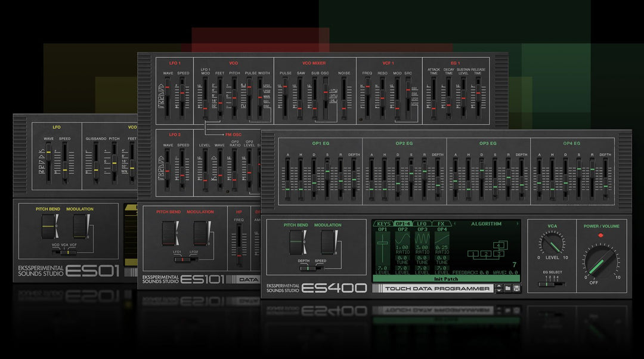The width and height of the screenshot is (644, 359).
Task: Click the ES400 Modulation wheel
Action: [x=329, y=242]
